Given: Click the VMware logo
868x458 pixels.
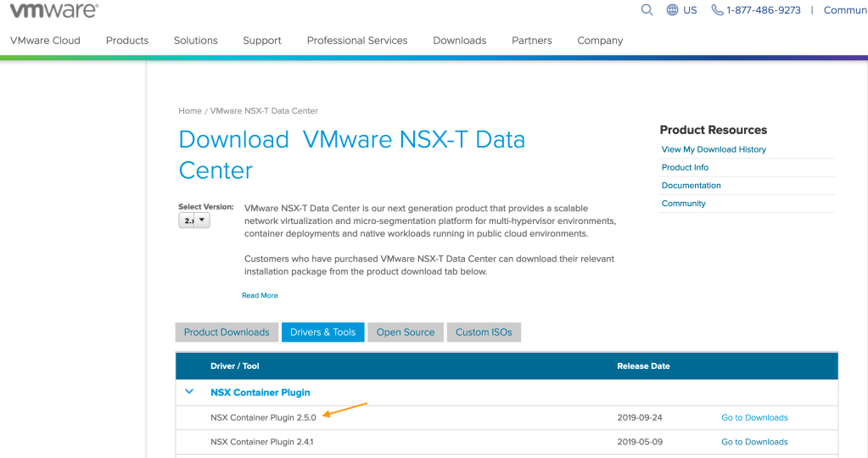Looking at the screenshot, I should click(53, 11).
